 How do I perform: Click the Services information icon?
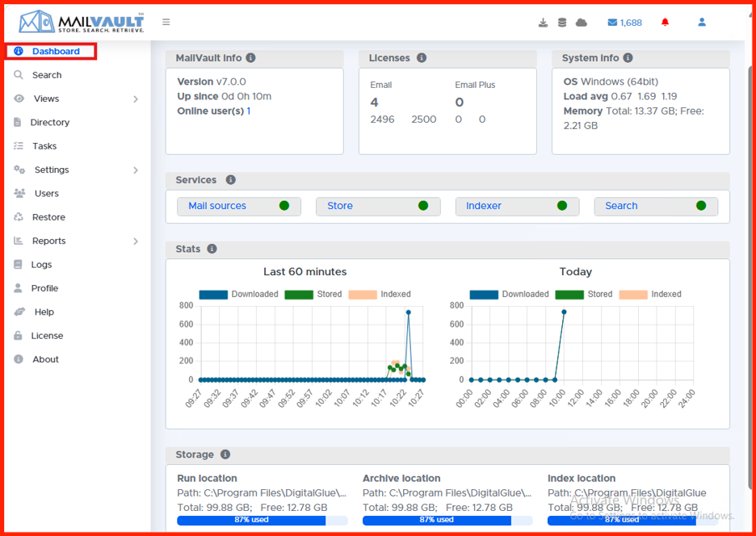point(231,180)
